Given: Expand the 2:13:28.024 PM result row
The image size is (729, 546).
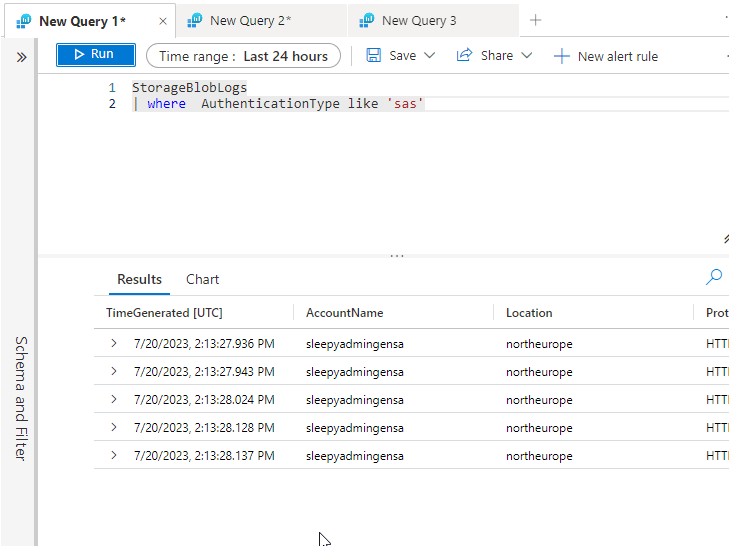Looking at the screenshot, I should click(114, 400).
